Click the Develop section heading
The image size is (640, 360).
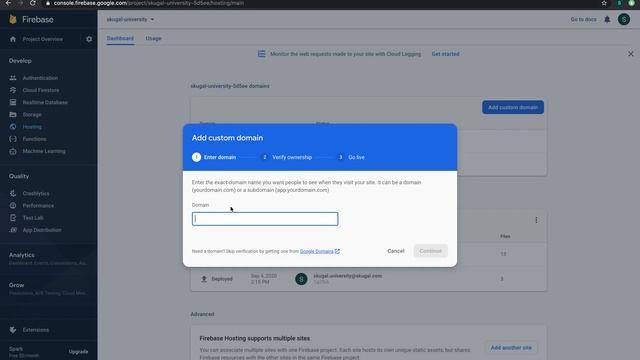20,61
